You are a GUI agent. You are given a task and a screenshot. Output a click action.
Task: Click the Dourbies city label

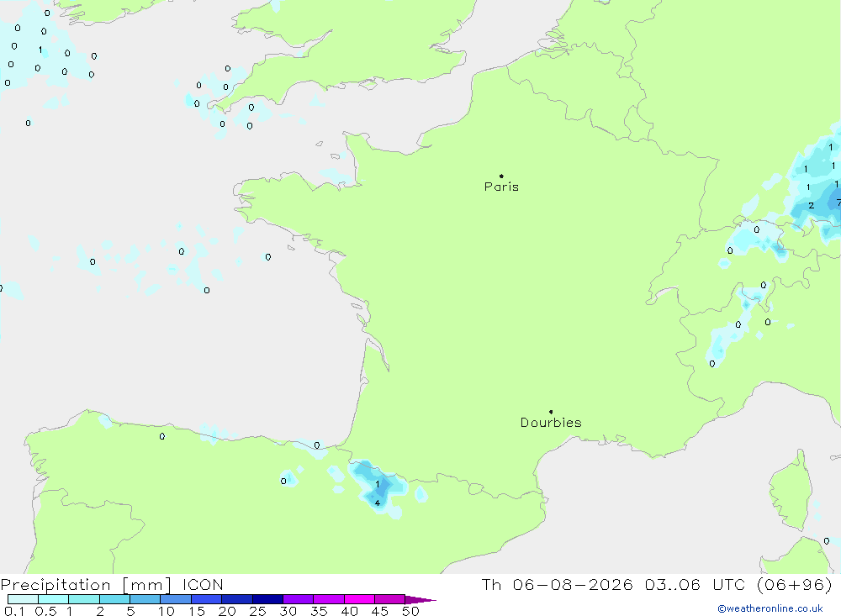[x=551, y=423]
